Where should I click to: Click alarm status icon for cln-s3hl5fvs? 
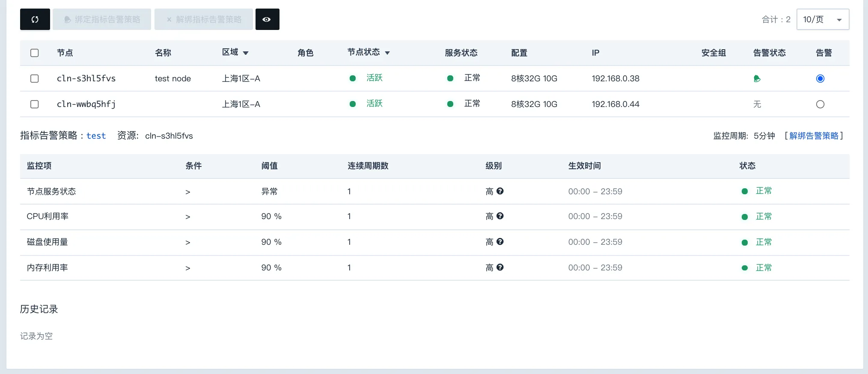(757, 79)
